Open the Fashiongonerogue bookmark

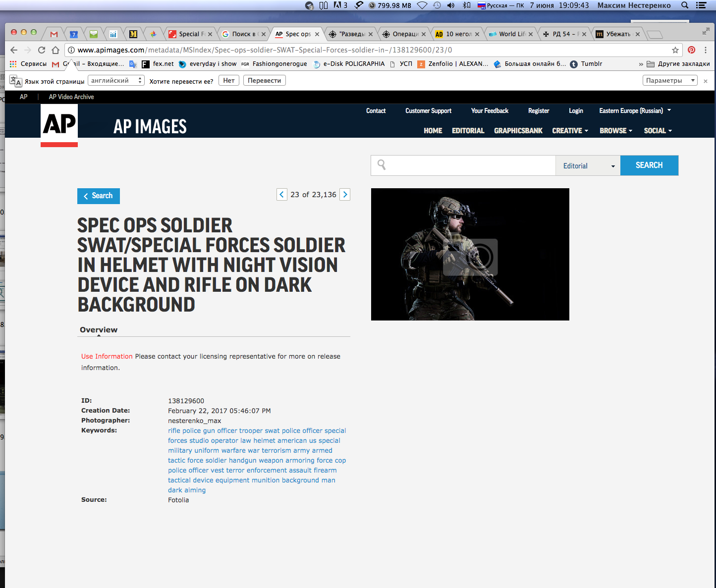coord(275,64)
